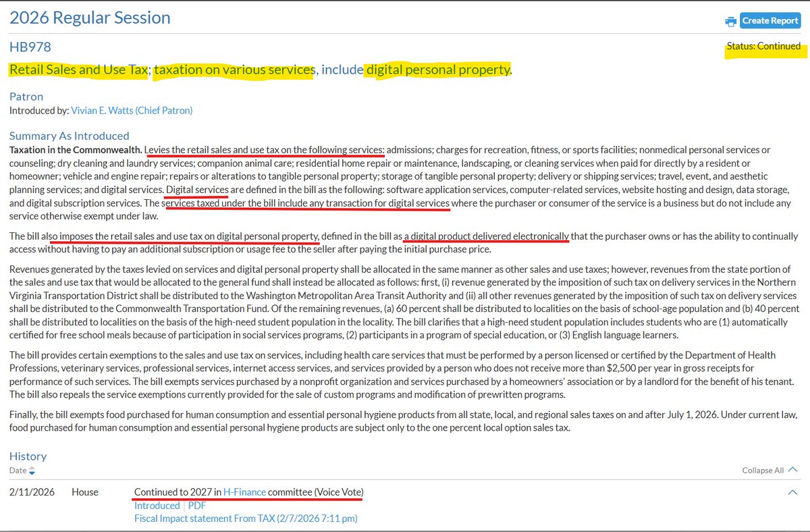Open Vivian E. Watts patron link
The width and height of the screenshot is (810, 532).
click(x=132, y=110)
